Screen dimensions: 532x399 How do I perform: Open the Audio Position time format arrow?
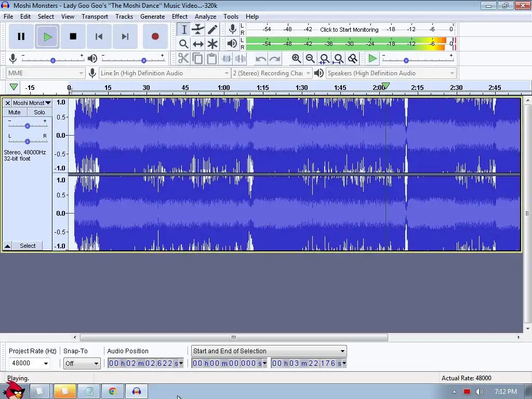[x=181, y=363]
